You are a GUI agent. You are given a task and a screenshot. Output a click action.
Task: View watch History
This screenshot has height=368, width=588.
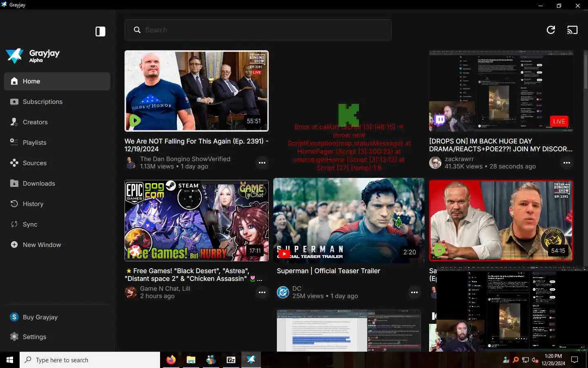[x=57, y=204]
